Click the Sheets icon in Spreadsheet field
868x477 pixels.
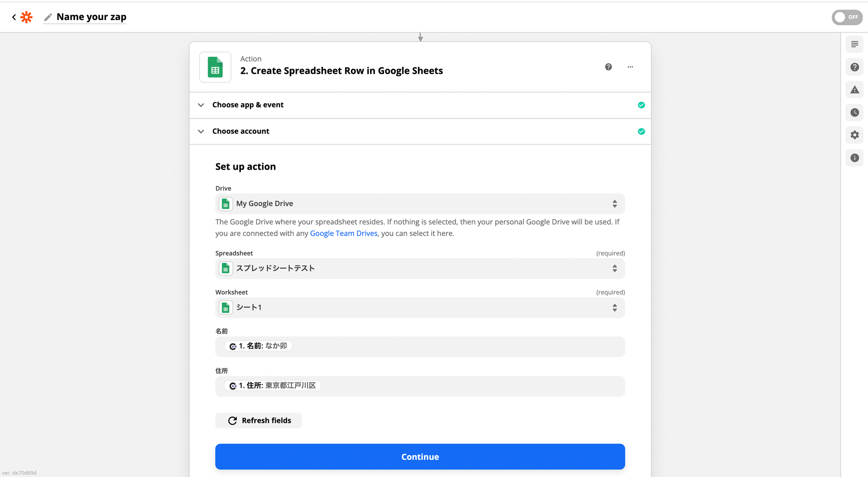pyautogui.click(x=226, y=269)
